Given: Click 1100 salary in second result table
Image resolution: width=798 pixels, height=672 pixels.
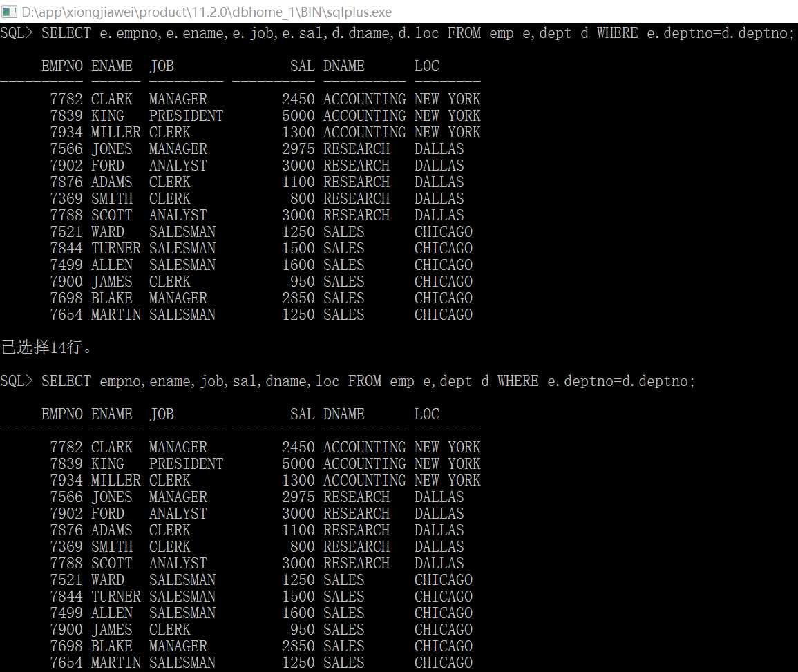Looking at the screenshot, I should click(298, 530).
